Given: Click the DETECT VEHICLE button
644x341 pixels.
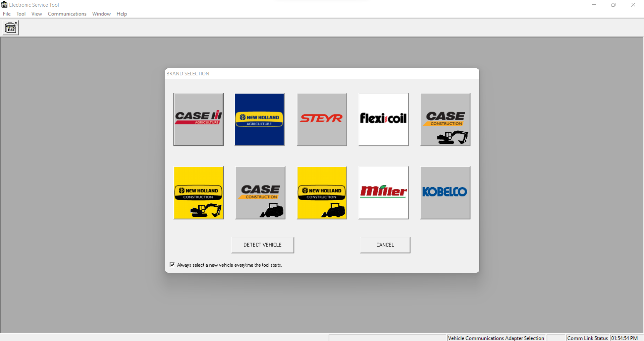Looking at the screenshot, I should 263,245.
